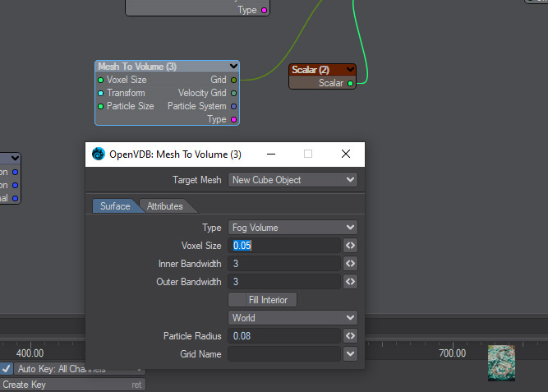Open envelope button for Voxel Size
This screenshot has height=392, width=548.
click(350, 246)
